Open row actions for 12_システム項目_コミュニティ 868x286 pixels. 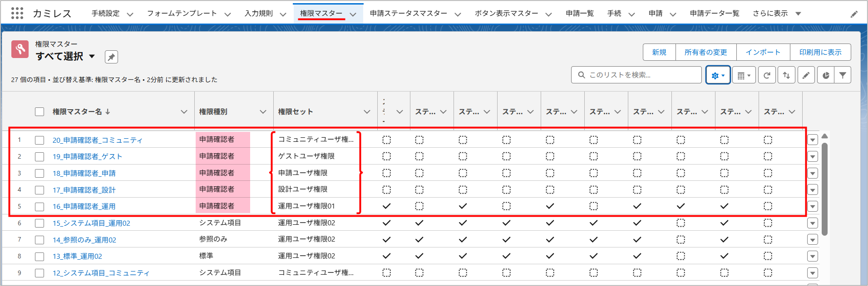point(813,273)
